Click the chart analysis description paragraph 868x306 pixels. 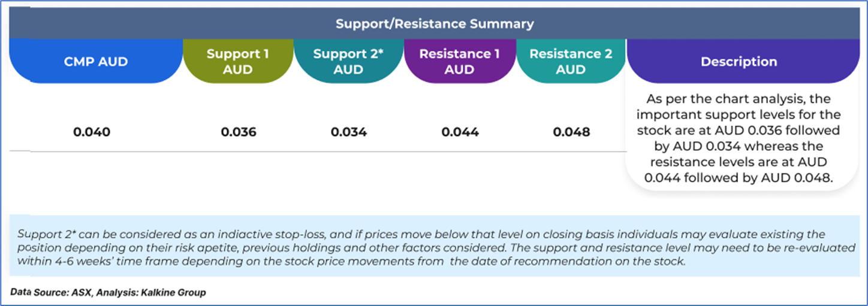(x=742, y=138)
